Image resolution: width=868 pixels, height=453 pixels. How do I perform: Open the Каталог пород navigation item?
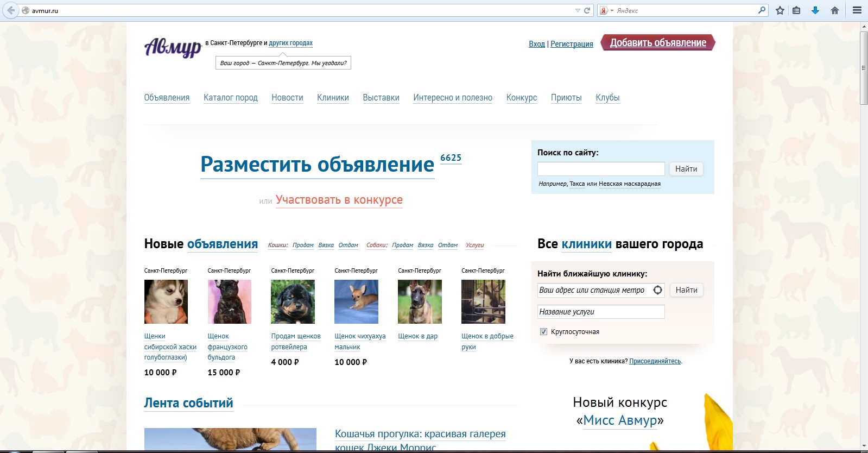tap(231, 98)
